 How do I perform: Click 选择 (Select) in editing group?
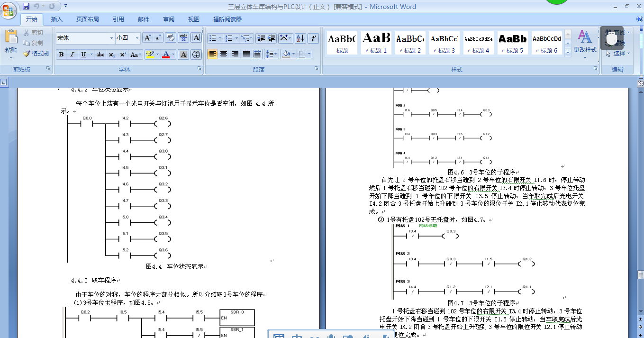(619, 53)
